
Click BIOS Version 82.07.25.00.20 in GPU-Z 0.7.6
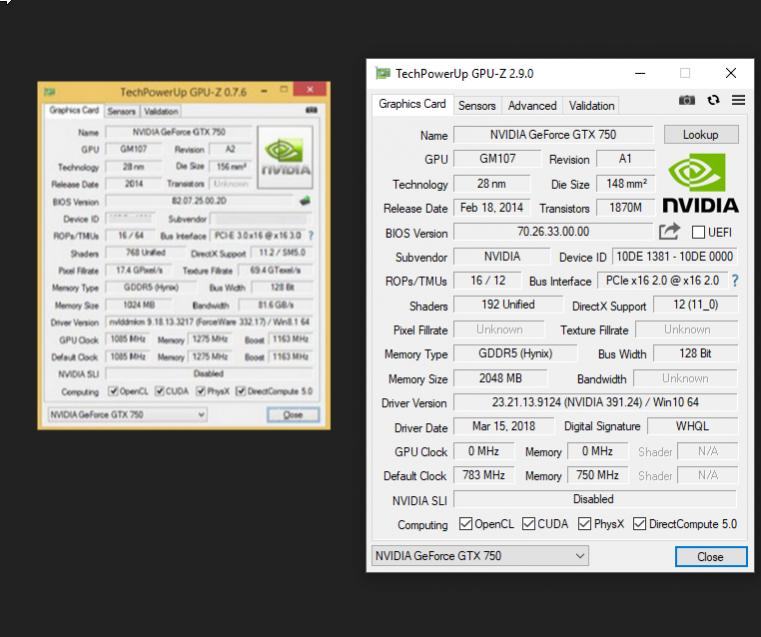click(200, 201)
